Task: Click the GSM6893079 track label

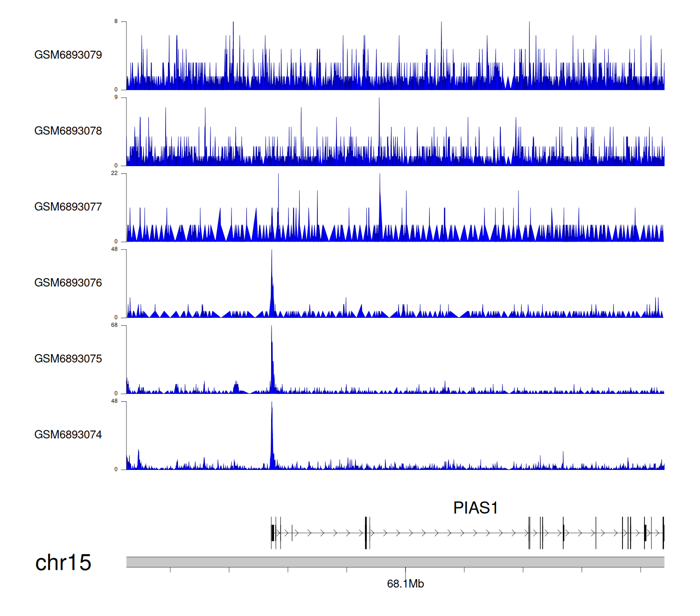Action: (68, 55)
